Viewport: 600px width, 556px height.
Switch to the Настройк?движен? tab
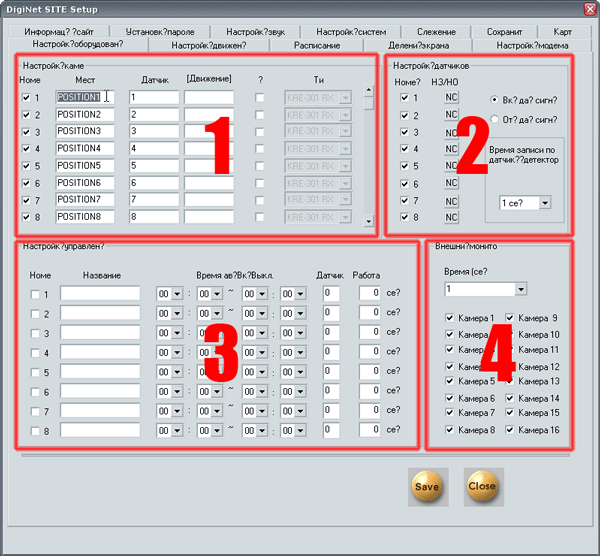point(209,46)
